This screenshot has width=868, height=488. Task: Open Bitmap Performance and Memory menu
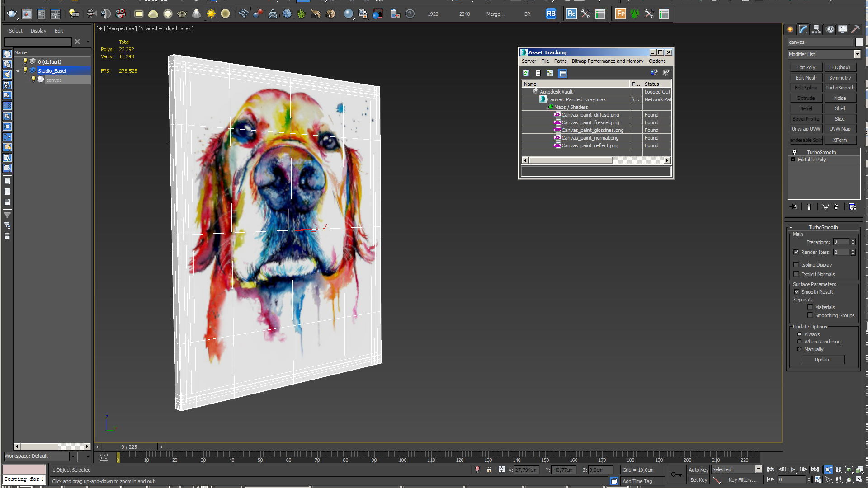coord(607,61)
